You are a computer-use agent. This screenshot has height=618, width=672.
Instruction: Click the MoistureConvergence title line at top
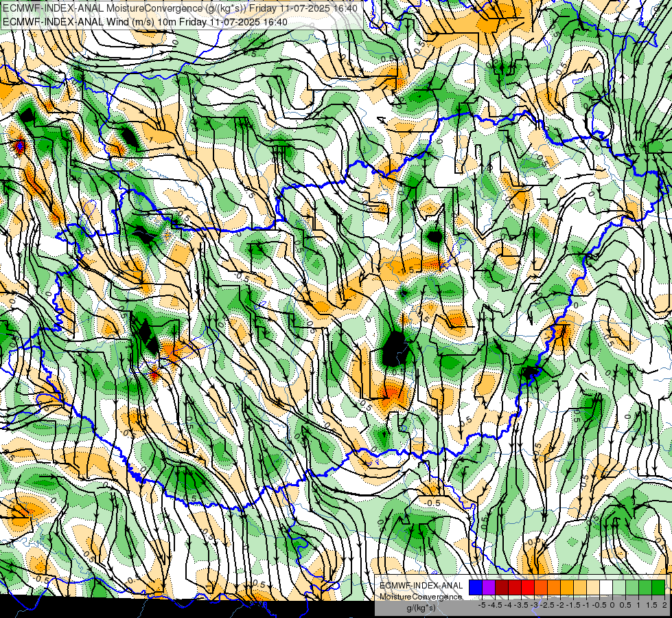(180, 8)
